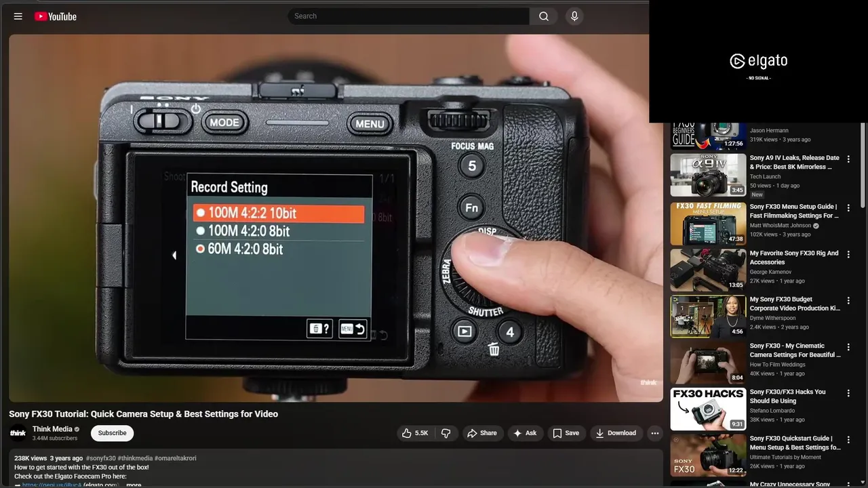This screenshot has width=868, height=488.
Task: Click channel name 'Dyme Witherspoon'
Action: [774, 318]
